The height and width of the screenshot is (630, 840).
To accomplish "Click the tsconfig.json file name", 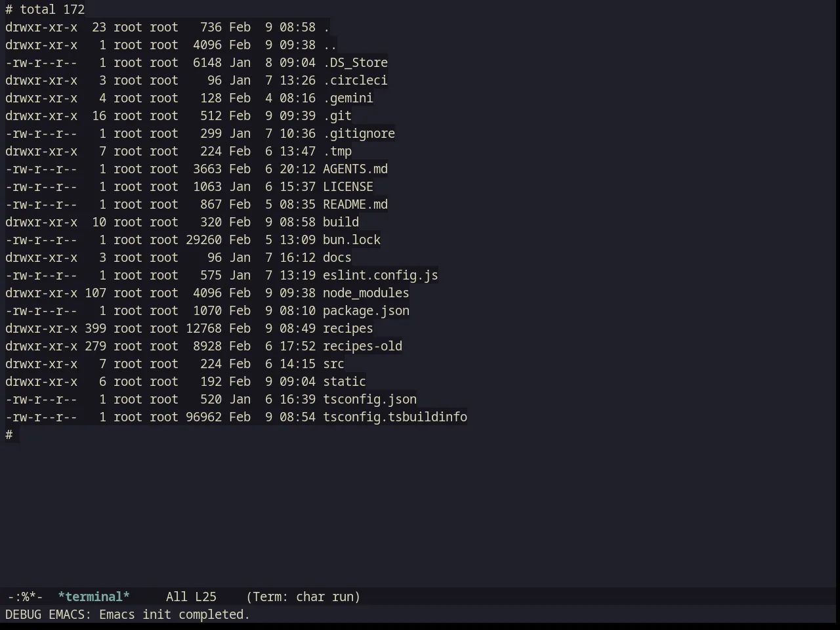I will [x=369, y=399].
